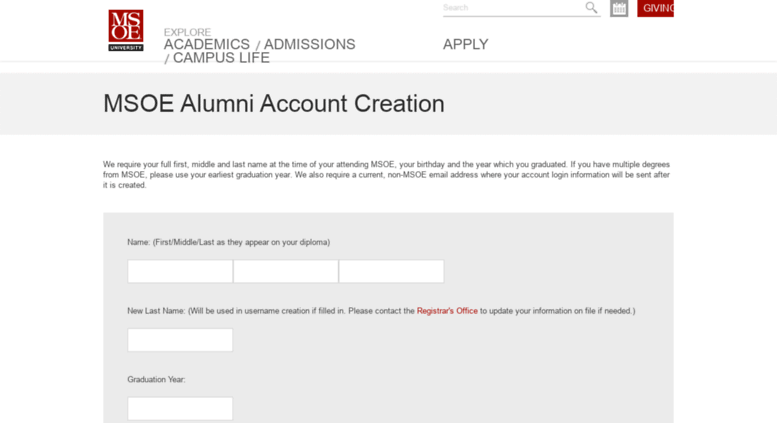This screenshot has height=423, width=777.
Task: Click the EXPLORE label above navigation
Action: (187, 32)
